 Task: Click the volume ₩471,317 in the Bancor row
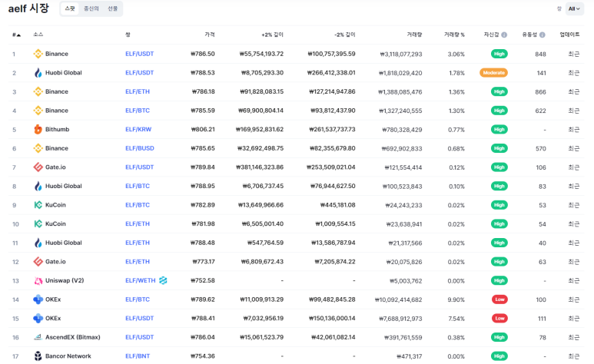(x=409, y=356)
